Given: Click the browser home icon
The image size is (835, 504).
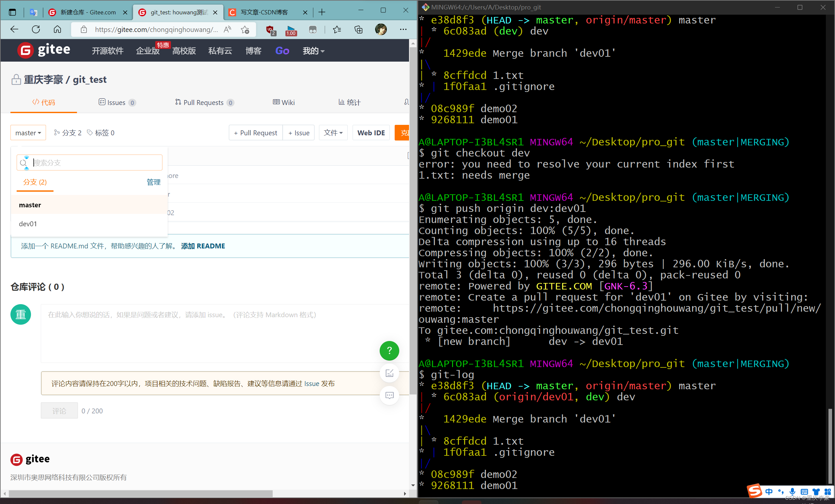Looking at the screenshot, I should point(57,29).
